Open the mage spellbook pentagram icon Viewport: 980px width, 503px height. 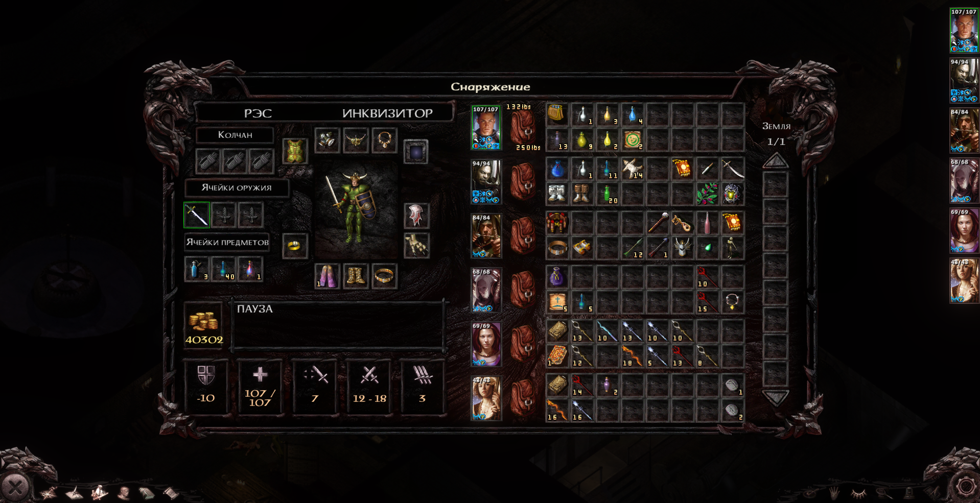coord(49,493)
